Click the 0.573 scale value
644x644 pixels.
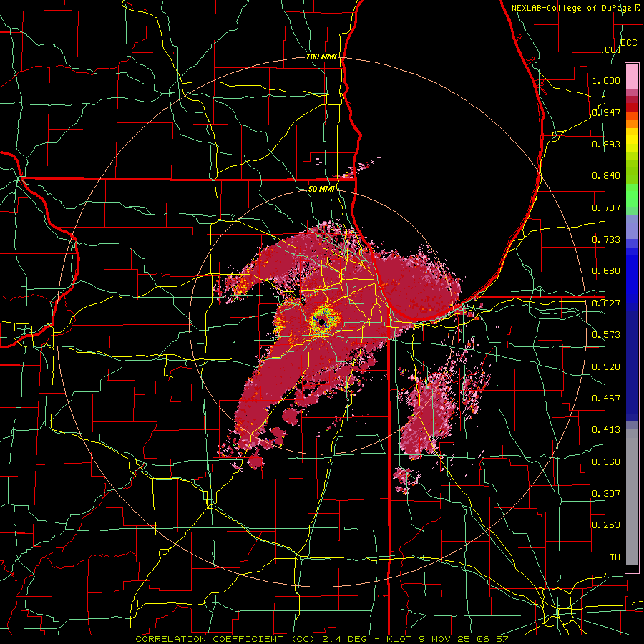[606, 335]
